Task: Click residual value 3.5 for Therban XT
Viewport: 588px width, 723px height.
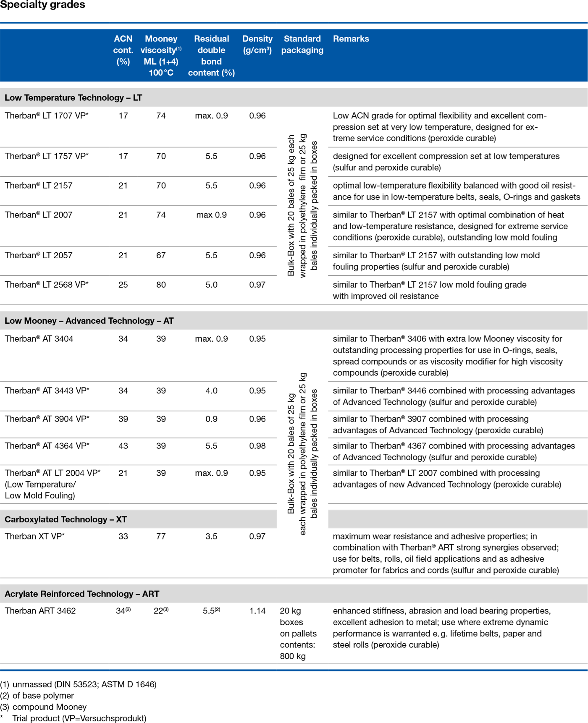Action: [x=211, y=537]
